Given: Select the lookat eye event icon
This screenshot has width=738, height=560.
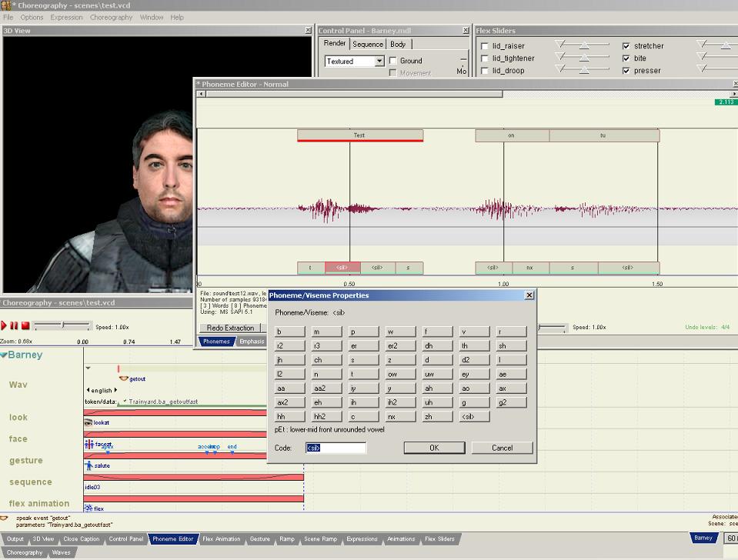Looking at the screenshot, I should 88,422.
